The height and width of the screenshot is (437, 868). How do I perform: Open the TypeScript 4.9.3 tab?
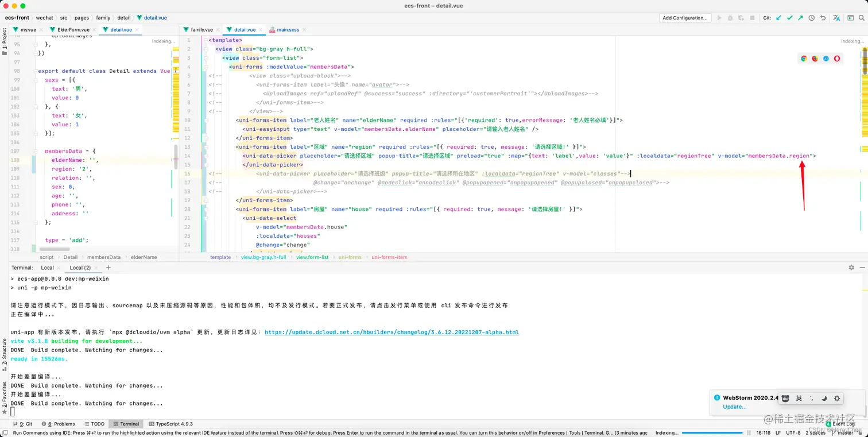point(170,424)
